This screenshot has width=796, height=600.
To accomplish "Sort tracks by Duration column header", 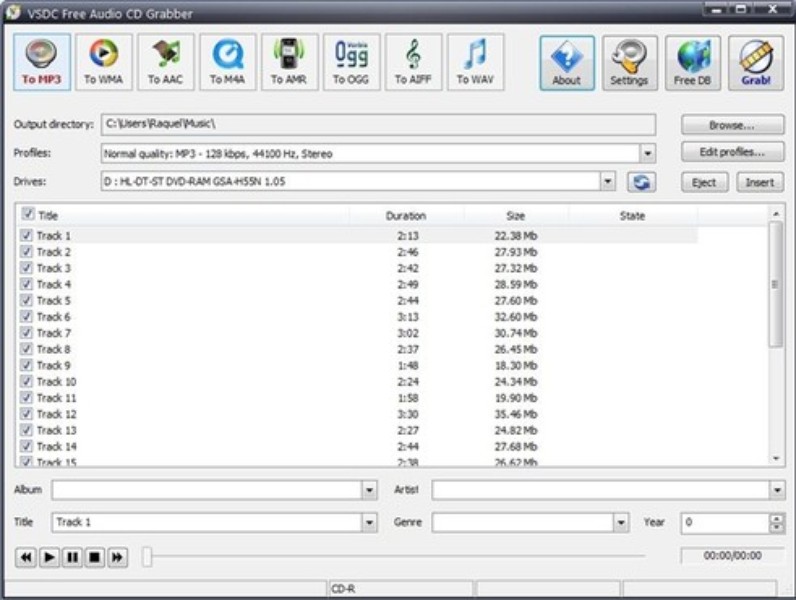I will tap(405, 216).
